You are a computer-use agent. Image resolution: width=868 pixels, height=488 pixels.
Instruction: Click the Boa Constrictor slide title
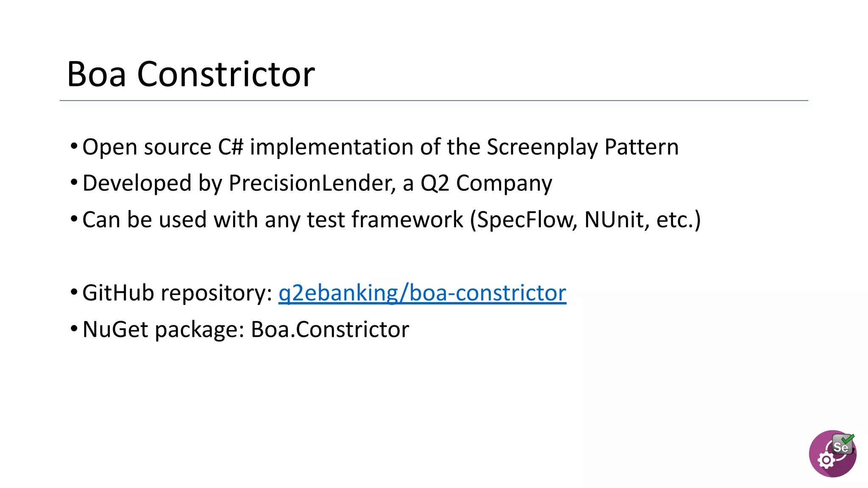pyautogui.click(x=191, y=74)
